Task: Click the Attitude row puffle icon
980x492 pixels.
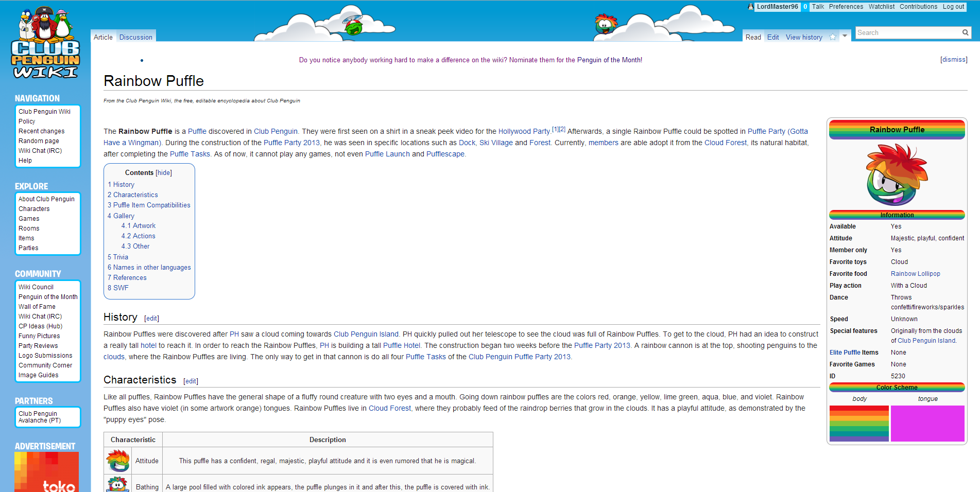Action: point(118,461)
